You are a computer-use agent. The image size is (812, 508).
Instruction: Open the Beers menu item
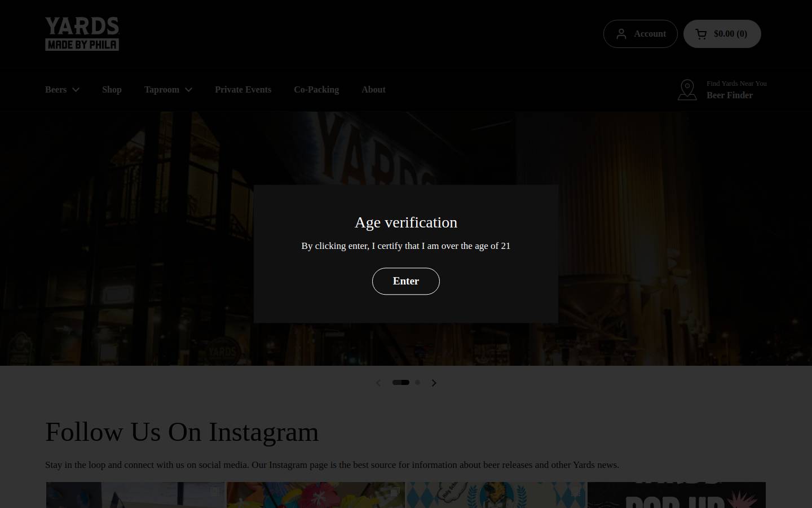pos(56,90)
